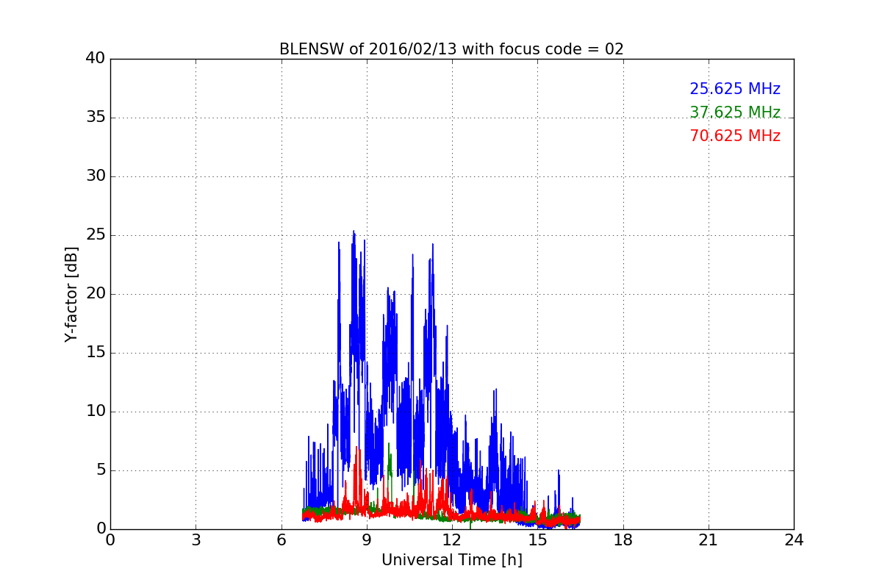This screenshot has width=882, height=588.
Task: Click the x-axis tick label 18
Action: click(x=623, y=540)
